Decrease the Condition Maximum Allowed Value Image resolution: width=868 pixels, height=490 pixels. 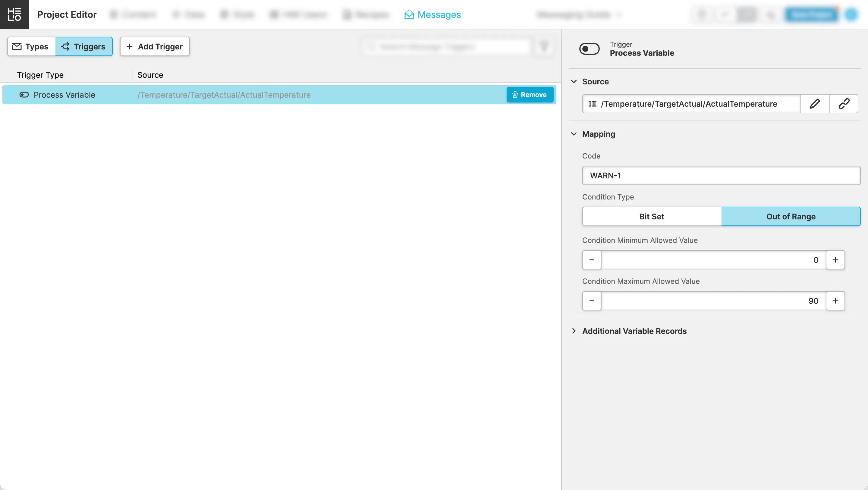(592, 301)
